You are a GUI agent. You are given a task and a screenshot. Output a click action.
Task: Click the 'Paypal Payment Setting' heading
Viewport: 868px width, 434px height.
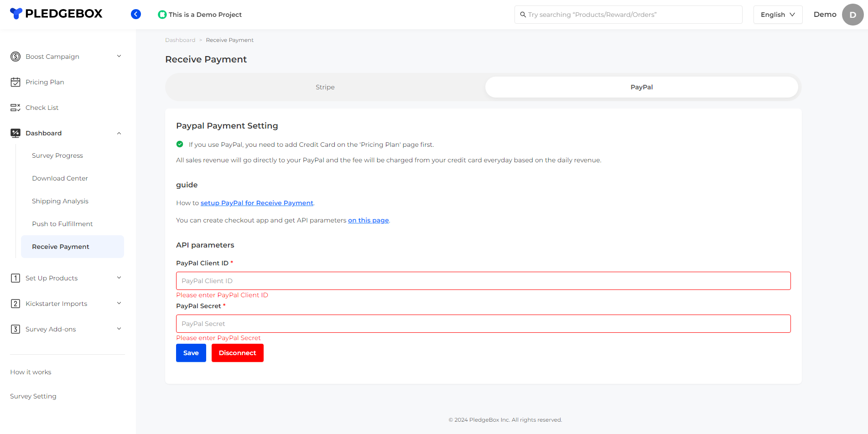[227, 126]
